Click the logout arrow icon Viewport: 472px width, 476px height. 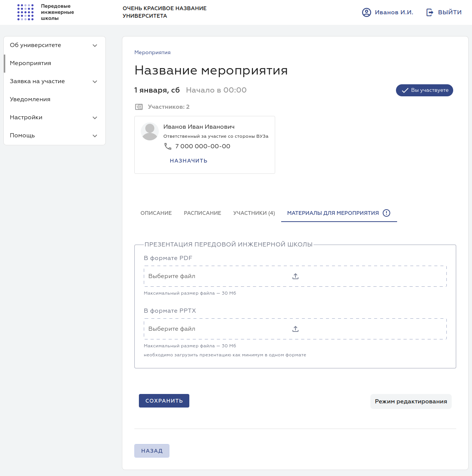[x=430, y=12]
